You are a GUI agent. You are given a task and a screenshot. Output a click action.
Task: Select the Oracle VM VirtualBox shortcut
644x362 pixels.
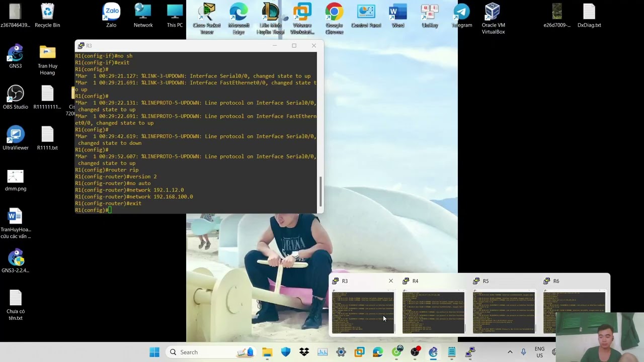493,19
